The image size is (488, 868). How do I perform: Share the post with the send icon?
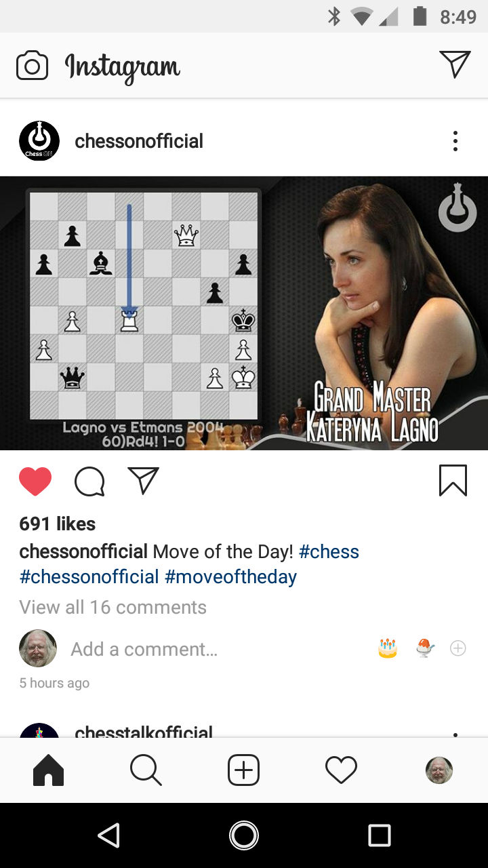pos(143,480)
